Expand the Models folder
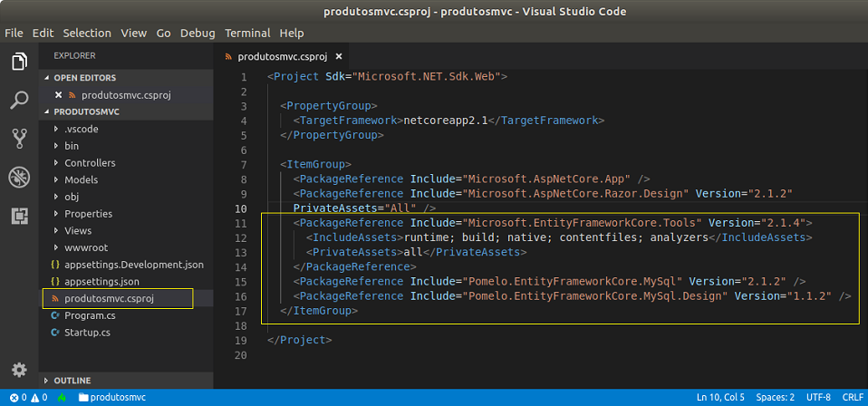 (56, 180)
